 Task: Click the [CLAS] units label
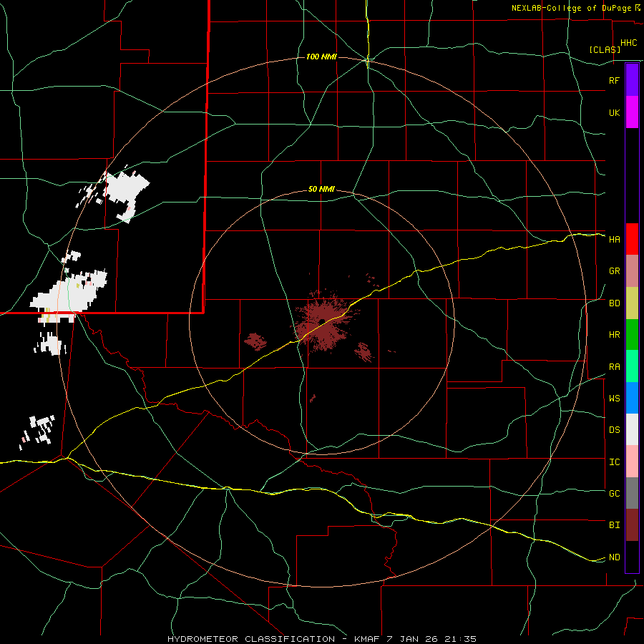605,50
